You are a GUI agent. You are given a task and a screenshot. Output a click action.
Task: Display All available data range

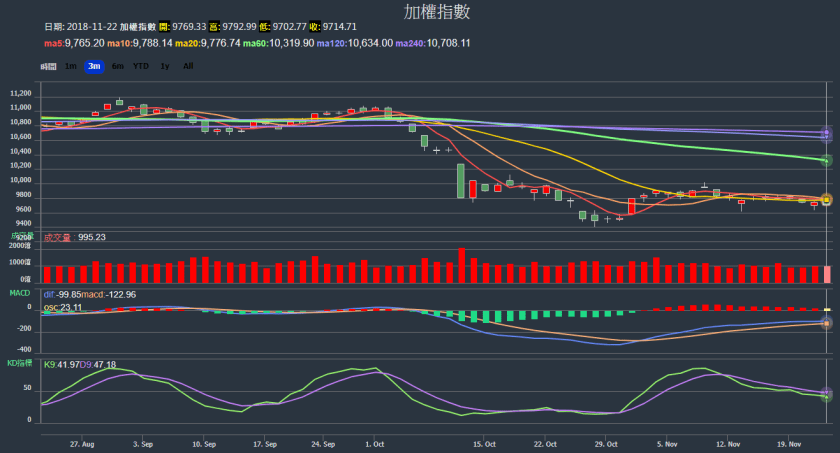click(188, 66)
